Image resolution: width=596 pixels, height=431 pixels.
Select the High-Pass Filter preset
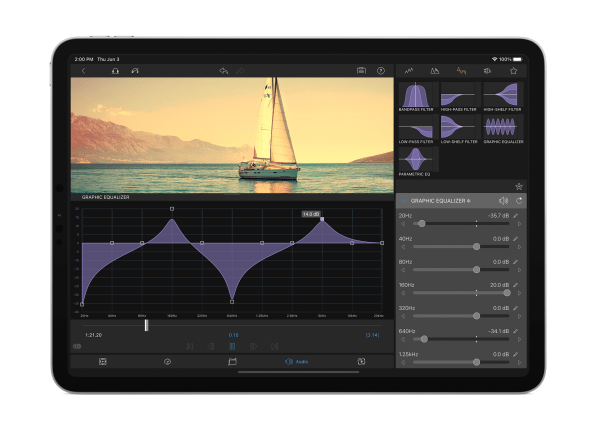tap(458, 97)
